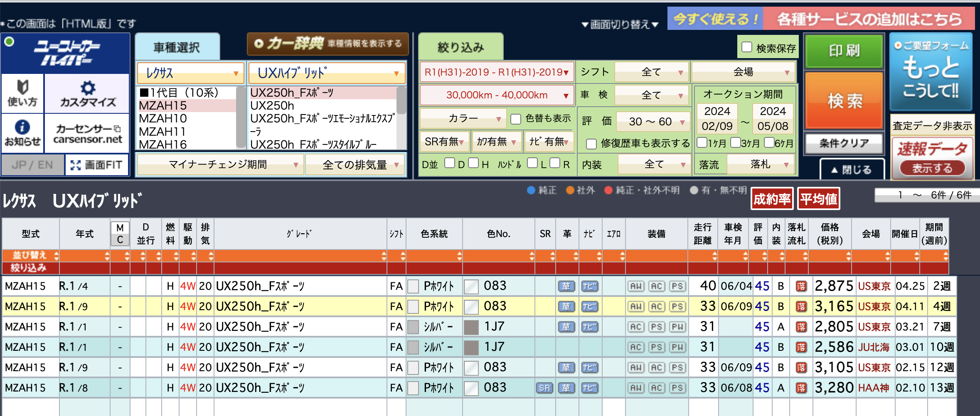Image resolution: width=980 pixels, height=416 pixels.
Task: Click the ナビ badge in the 3,105 row
Action: (x=590, y=367)
